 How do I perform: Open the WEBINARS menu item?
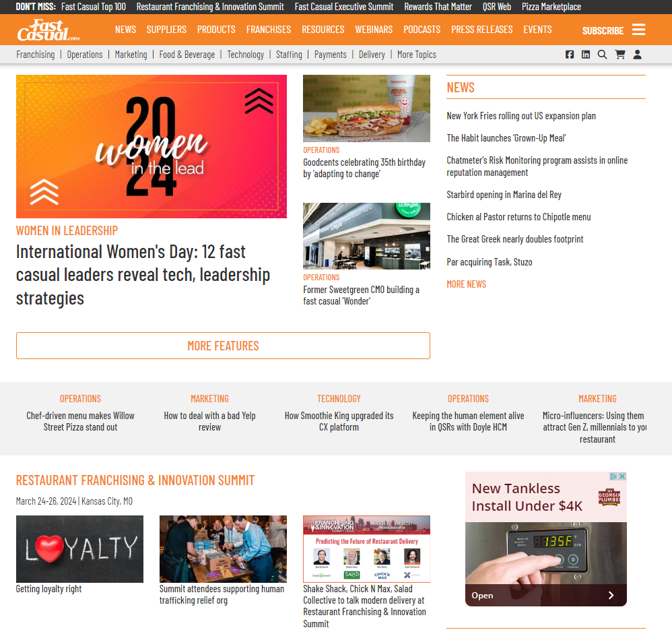(374, 30)
